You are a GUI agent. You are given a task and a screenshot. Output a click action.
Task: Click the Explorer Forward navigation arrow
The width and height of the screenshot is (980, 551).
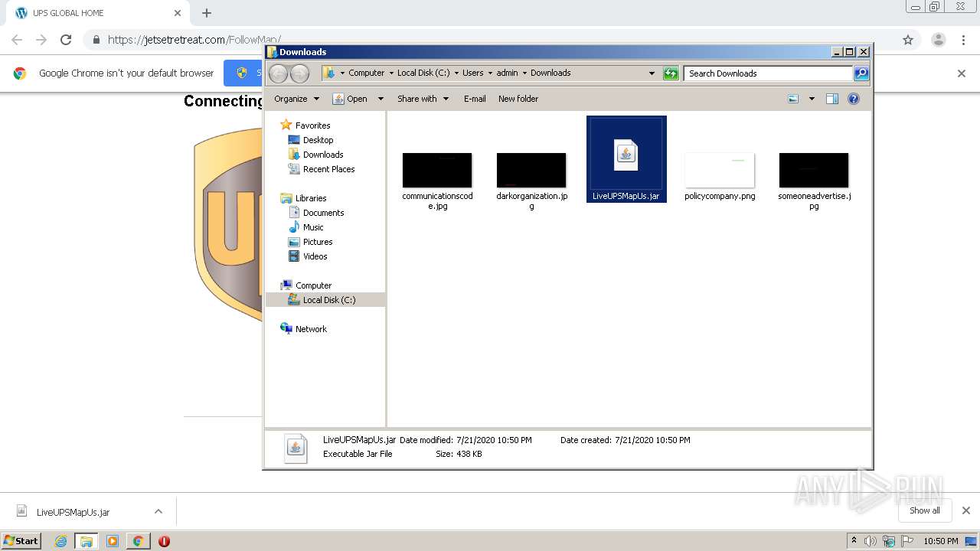point(299,73)
